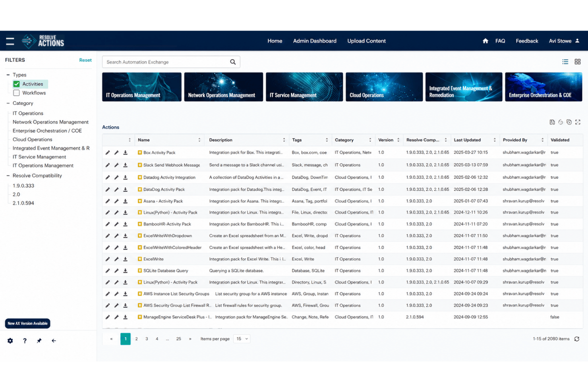Expand table to fullscreen
Image resolution: width=588 pixels, height=392 pixels.
[x=578, y=122]
